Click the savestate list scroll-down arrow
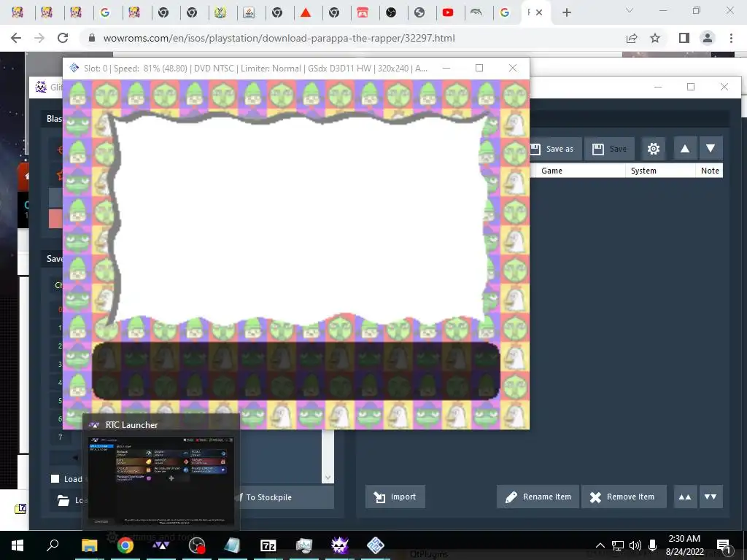Screen dimensions: 747x560 pos(328,477)
